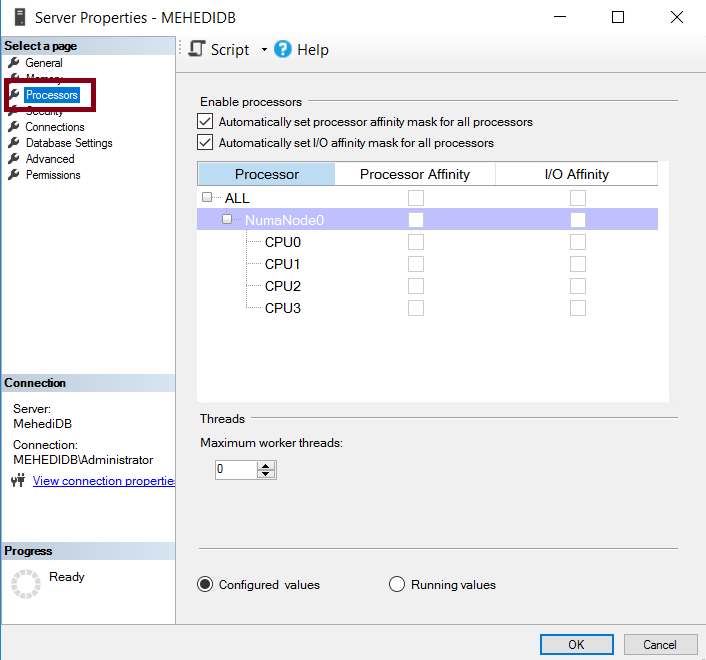Click the wrench icon beside Connections
The height and width of the screenshot is (660, 706).
click(14, 127)
